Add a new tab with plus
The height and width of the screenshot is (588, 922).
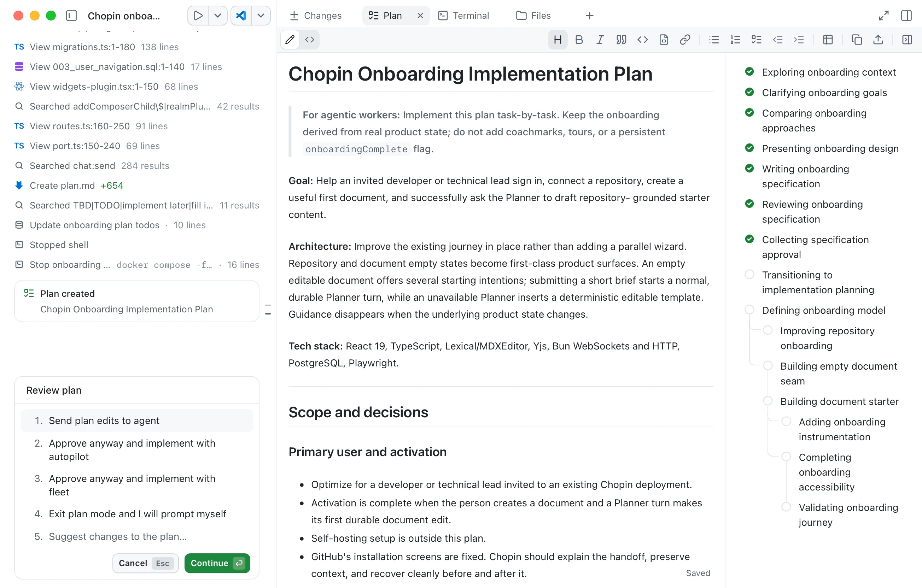point(590,16)
